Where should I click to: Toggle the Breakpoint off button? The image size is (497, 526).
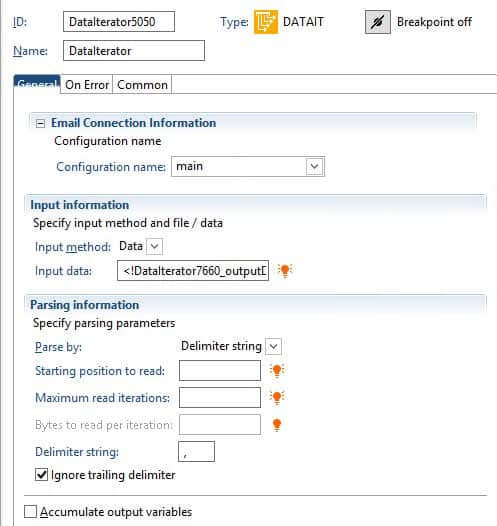[x=378, y=22]
